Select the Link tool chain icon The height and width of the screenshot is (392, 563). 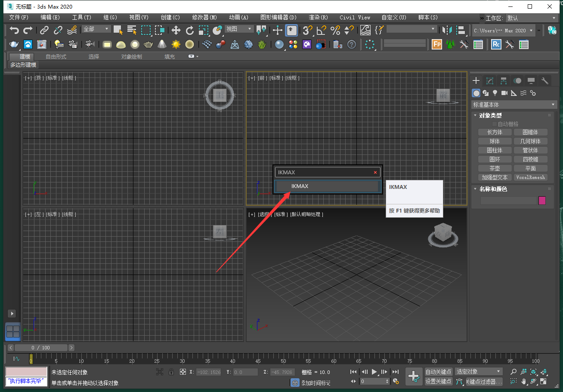(x=44, y=30)
